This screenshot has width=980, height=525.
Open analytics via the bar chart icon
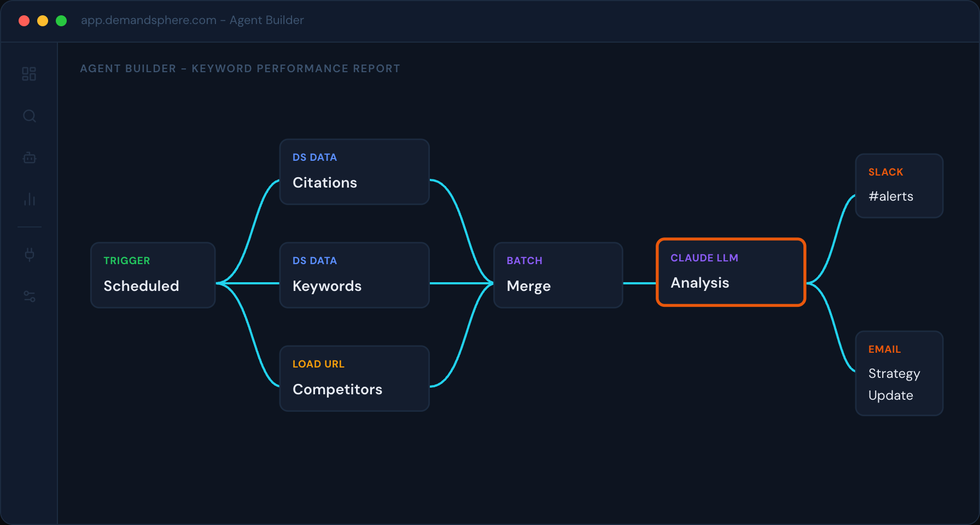29,200
